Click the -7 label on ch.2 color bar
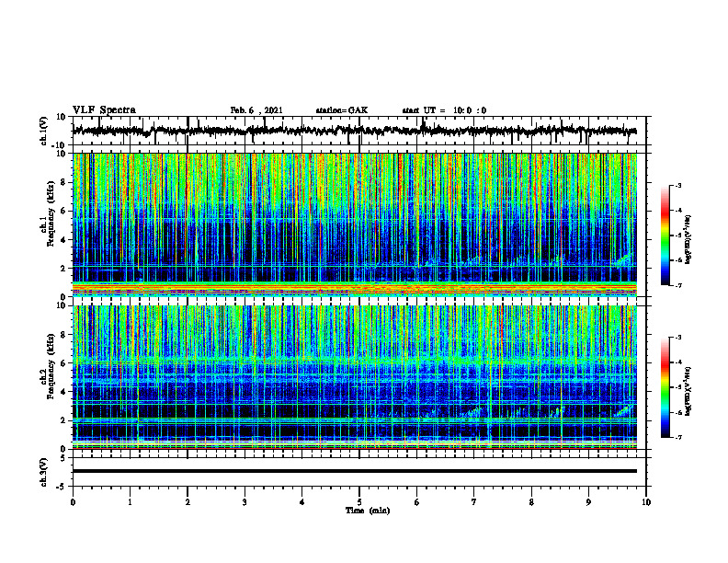The image size is (728, 563). (x=678, y=438)
